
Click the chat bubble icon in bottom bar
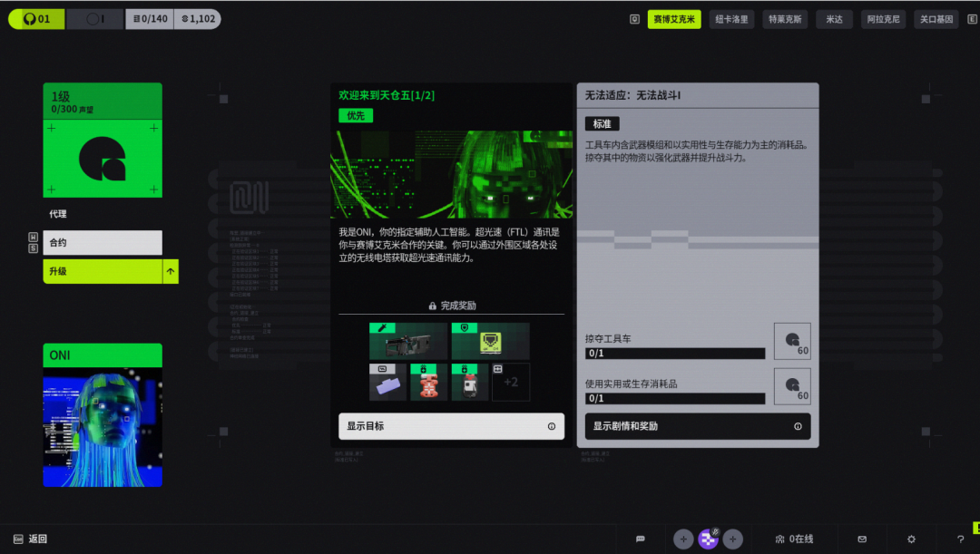click(641, 539)
